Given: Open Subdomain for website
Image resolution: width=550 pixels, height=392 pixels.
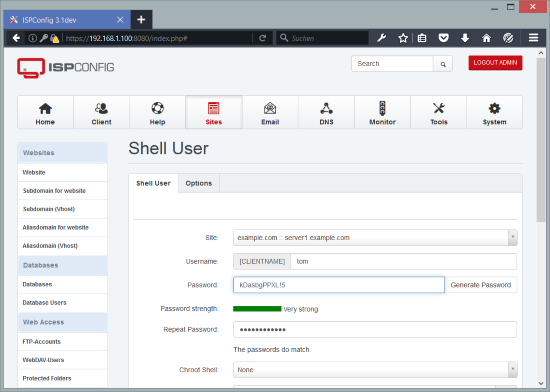Looking at the screenshot, I should (62, 191).
